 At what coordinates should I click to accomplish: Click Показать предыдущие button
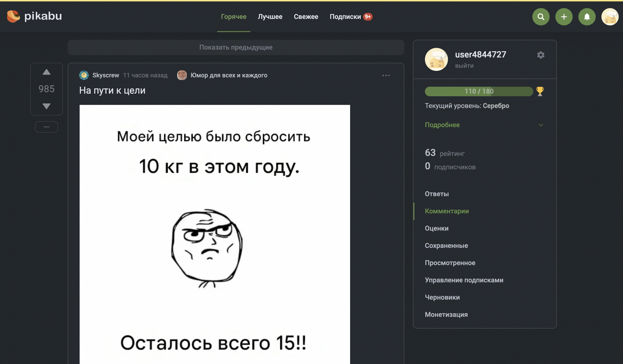click(x=236, y=47)
